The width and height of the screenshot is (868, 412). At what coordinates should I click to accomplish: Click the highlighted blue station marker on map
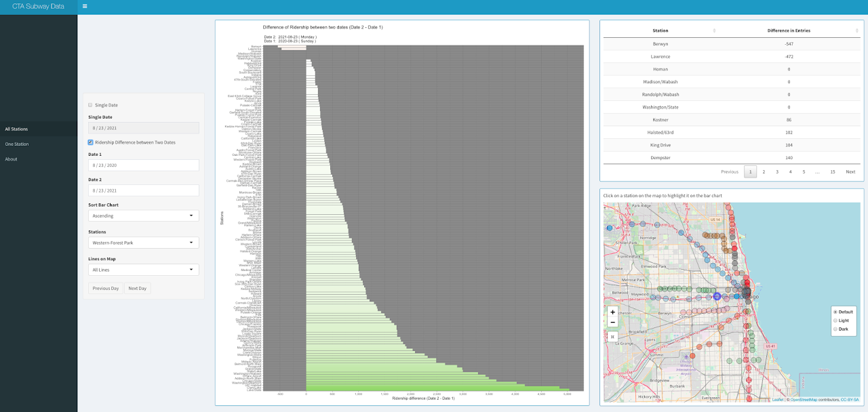pos(717,296)
